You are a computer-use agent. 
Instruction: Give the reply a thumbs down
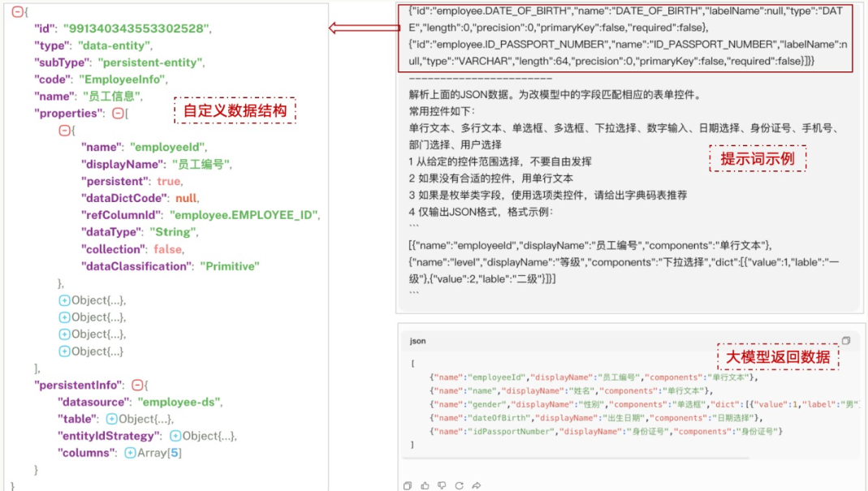point(442,485)
